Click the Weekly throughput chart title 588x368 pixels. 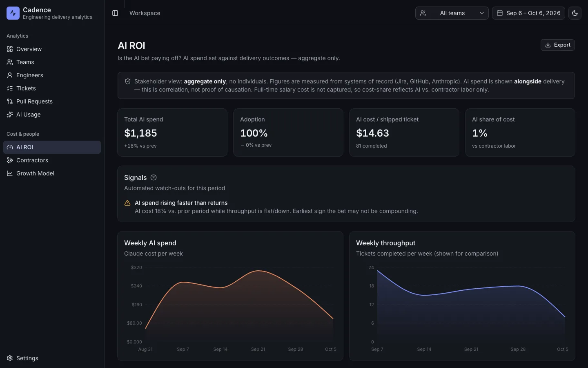(x=385, y=243)
